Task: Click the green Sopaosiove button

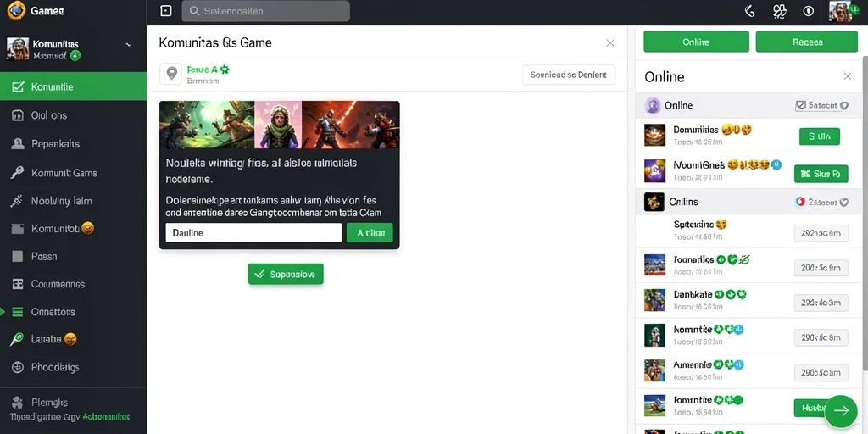Action: coord(286,274)
